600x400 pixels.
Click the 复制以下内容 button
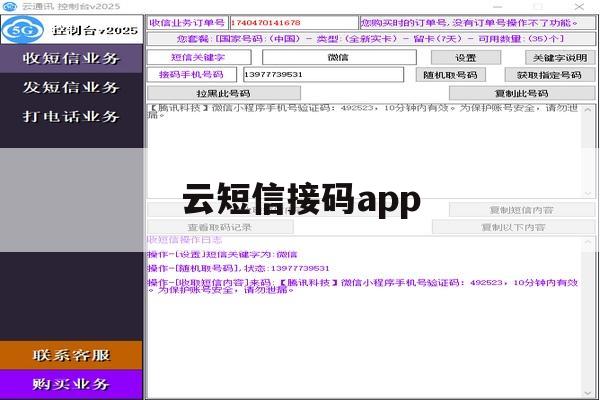[514, 227]
